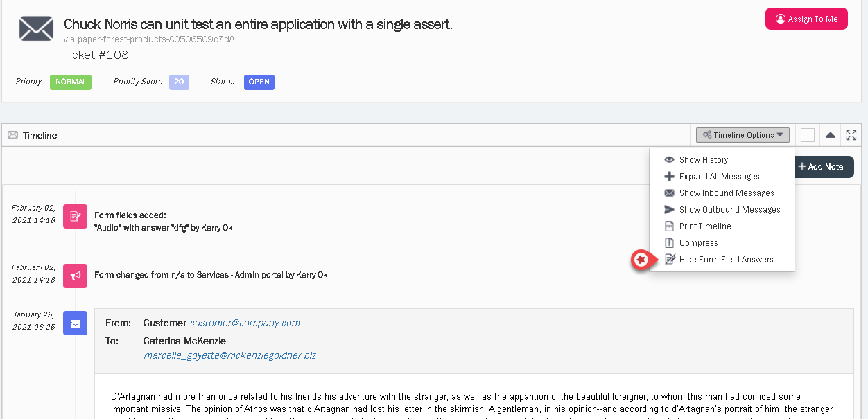Click the red star marker badge
This screenshot has width=868, height=419.
pos(641,260)
